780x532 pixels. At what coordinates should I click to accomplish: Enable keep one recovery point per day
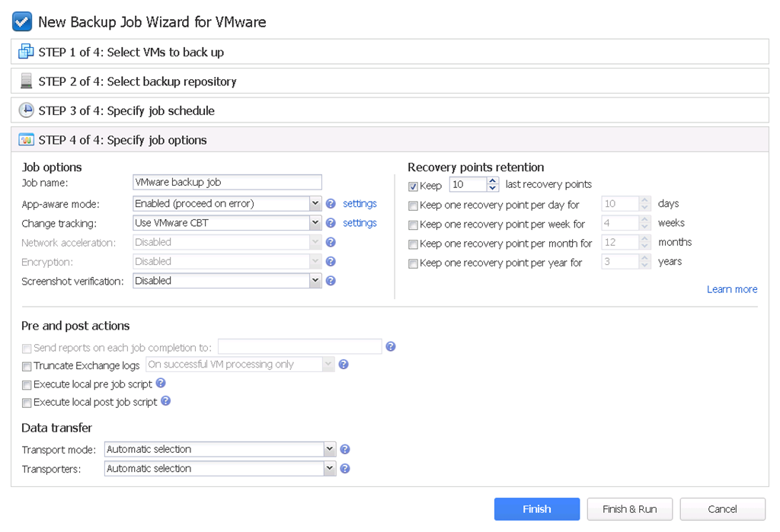coord(413,205)
